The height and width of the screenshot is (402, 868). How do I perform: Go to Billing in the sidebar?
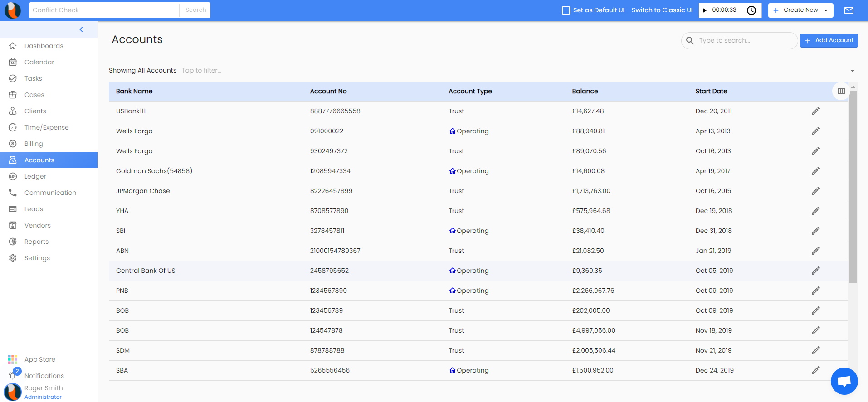34,144
